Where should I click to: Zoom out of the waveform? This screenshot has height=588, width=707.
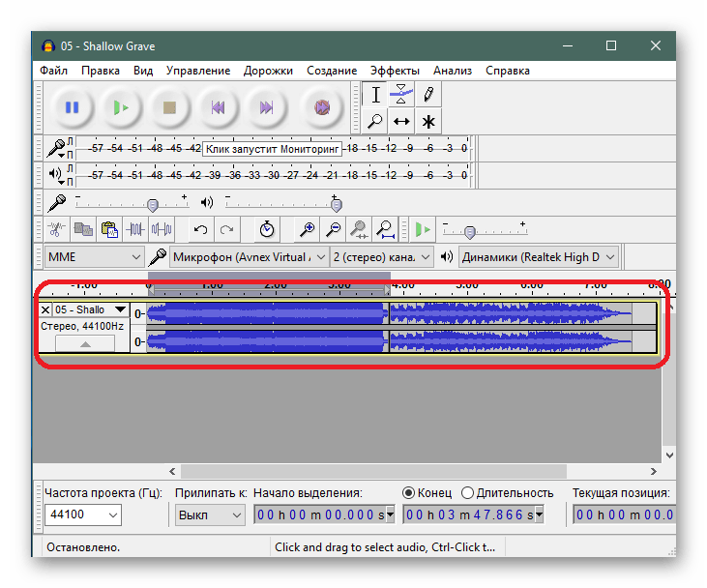click(334, 229)
